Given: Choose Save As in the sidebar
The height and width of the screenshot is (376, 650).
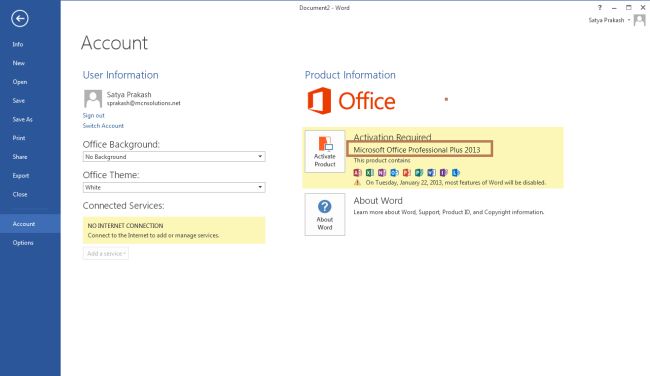Looking at the screenshot, I should point(22,119).
